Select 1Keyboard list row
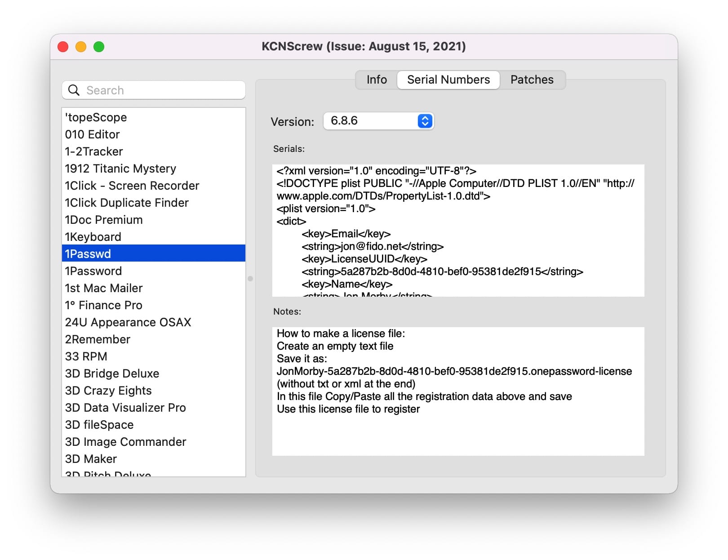Screen dimensions: 728x560 [154, 237]
